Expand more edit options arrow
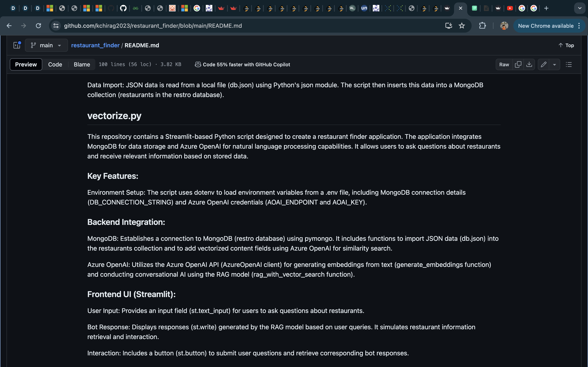Image resolution: width=588 pixels, height=367 pixels. pos(555,64)
